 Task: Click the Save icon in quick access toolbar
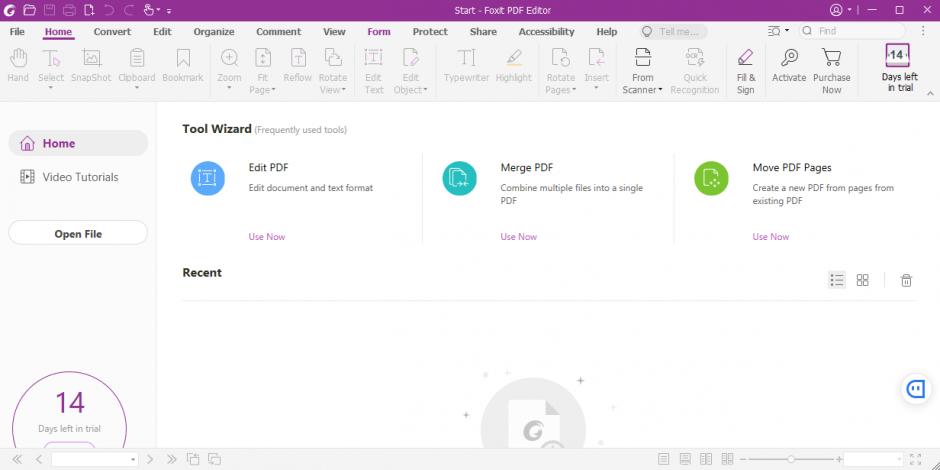pyautogui.click(x=49, y=10)
